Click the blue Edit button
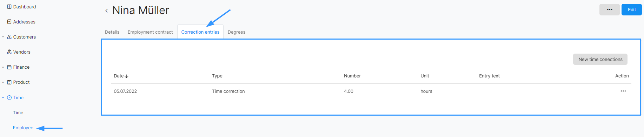 click(632, 9)
